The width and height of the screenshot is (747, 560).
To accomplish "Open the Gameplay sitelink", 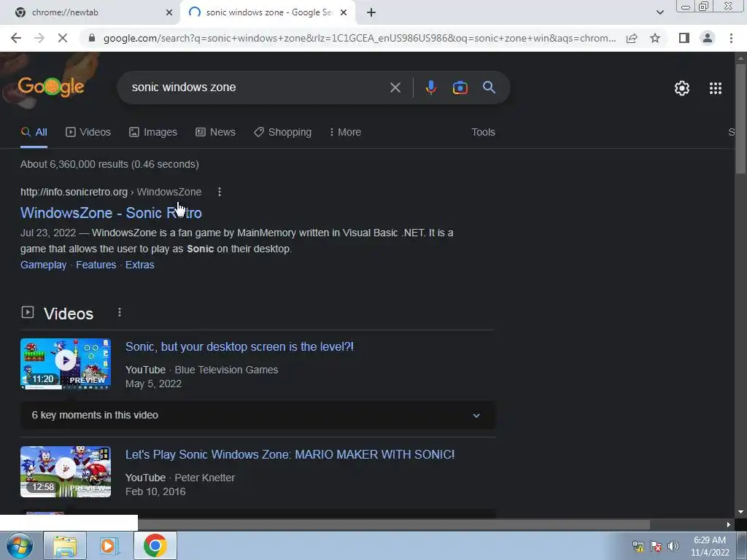I will click(43, 265).
